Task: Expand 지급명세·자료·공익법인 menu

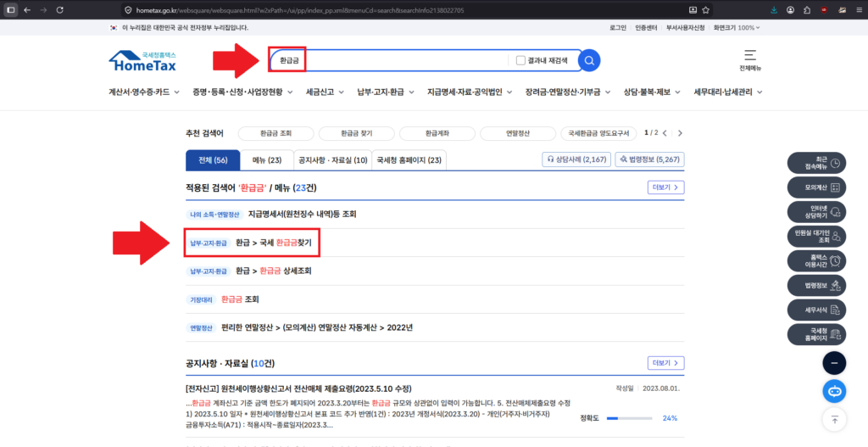Action: tap(470, 92)
